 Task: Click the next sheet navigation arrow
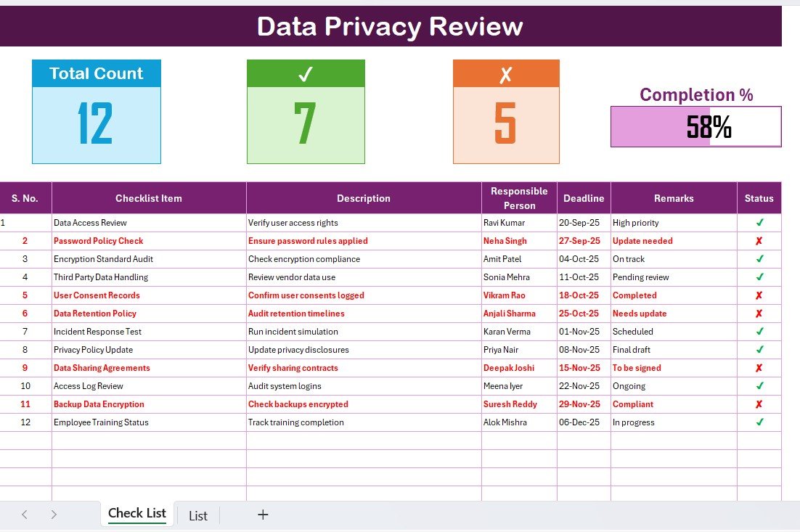(54, 515)
